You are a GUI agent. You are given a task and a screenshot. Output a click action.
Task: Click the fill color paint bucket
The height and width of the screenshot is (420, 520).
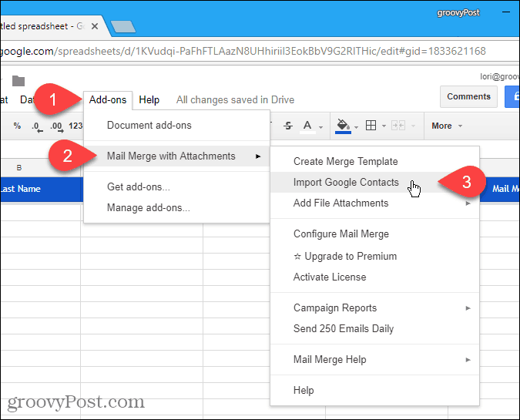pyautogui.click(x=343, y=126)
